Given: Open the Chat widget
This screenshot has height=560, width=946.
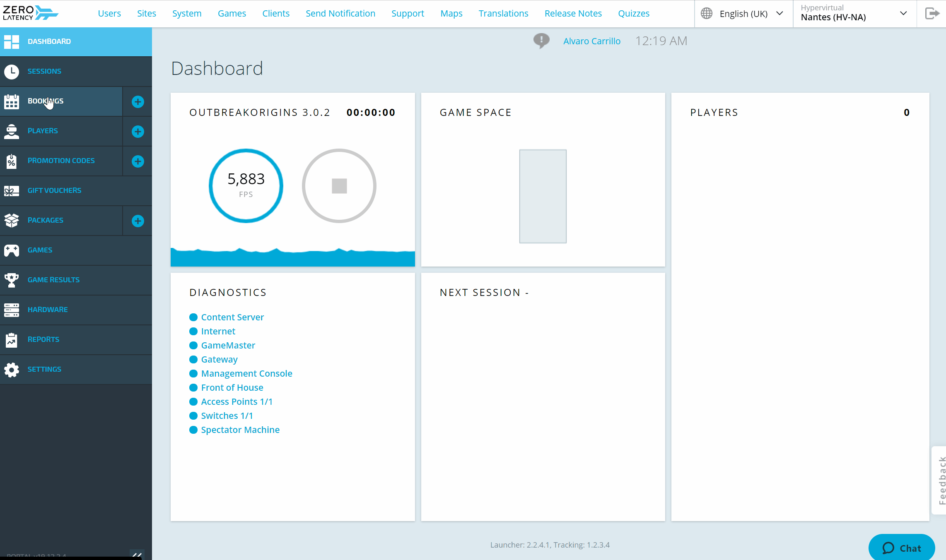Looking at the screenshot, I should pos(902,548).
